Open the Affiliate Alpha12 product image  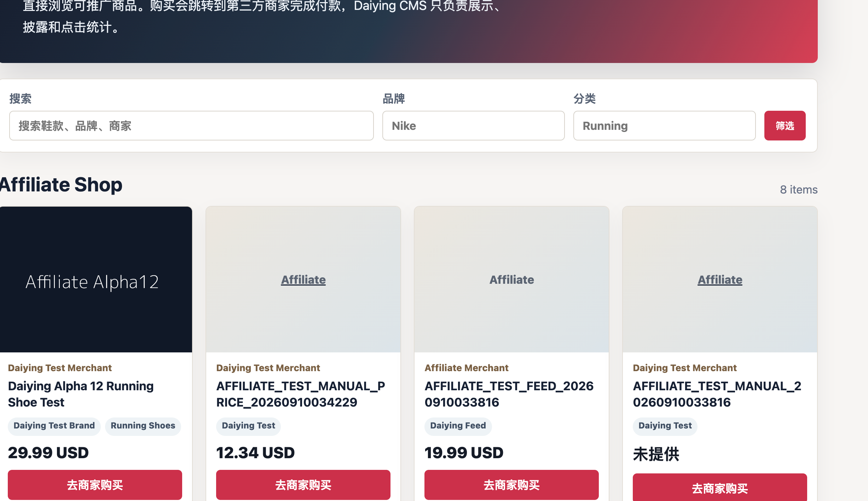pos(96,280)
